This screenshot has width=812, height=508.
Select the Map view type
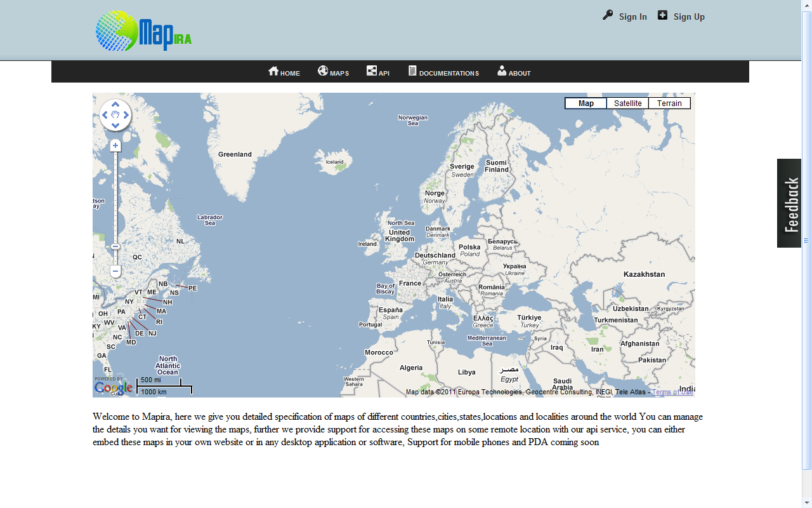[586, 104]
